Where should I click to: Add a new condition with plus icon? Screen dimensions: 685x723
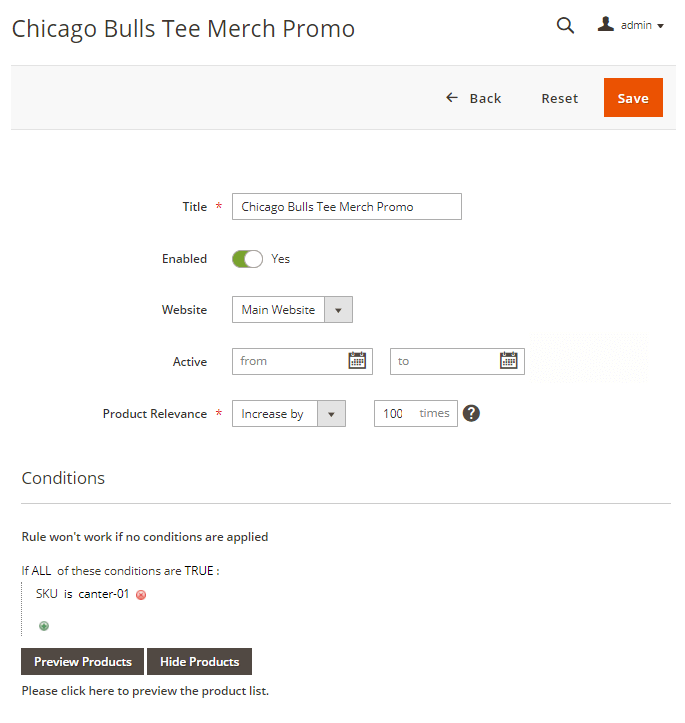44,626
